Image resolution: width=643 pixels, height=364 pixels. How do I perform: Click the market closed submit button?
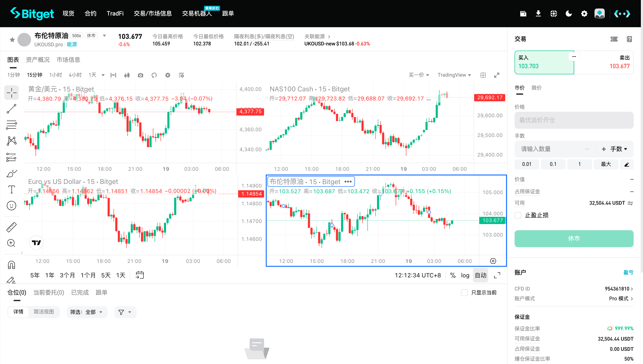click(574, 238)
